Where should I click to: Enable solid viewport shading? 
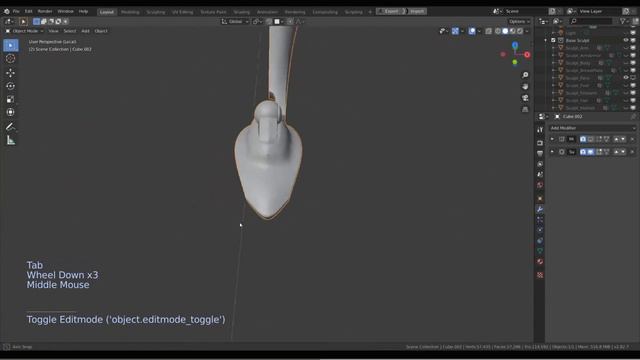[505, 31]
